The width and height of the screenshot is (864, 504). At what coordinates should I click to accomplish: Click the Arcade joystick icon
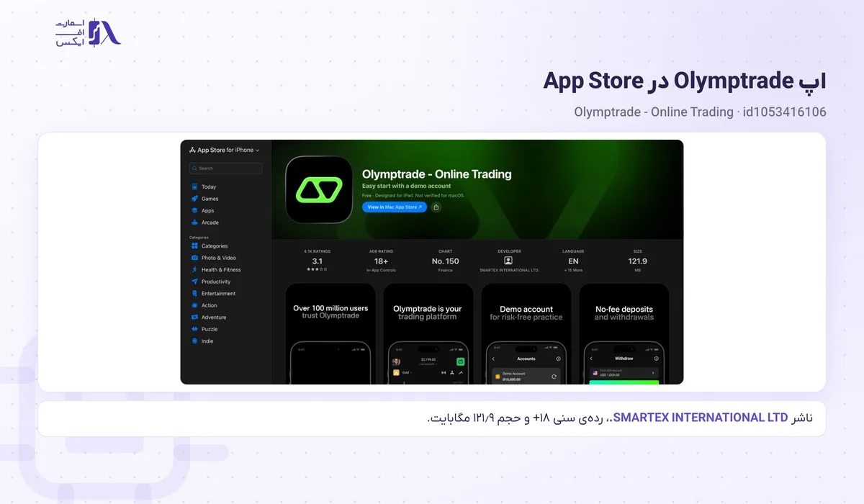pyautogui.click(x=194, y=222)
